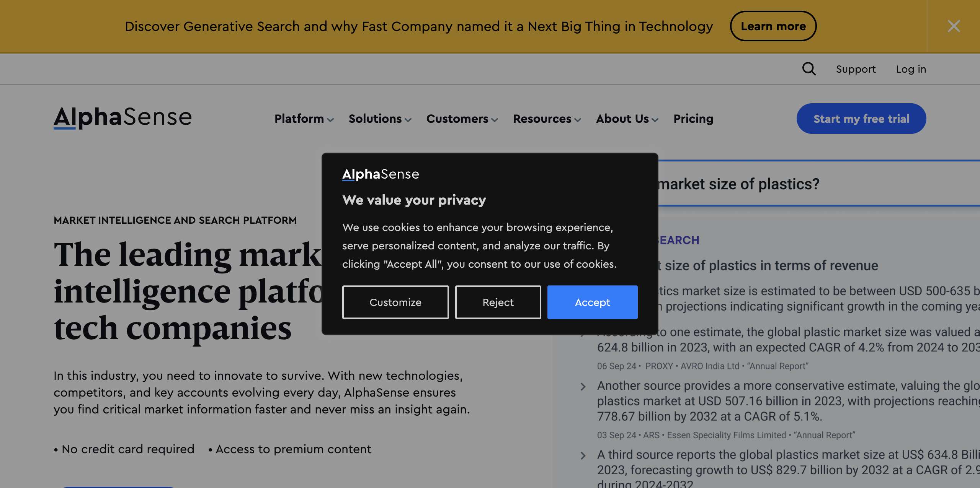Click the AlphaSense logo inside the privacy dialog
Image resolution: width=980 pixels, height=488 pixels.
tap(380, 174)
